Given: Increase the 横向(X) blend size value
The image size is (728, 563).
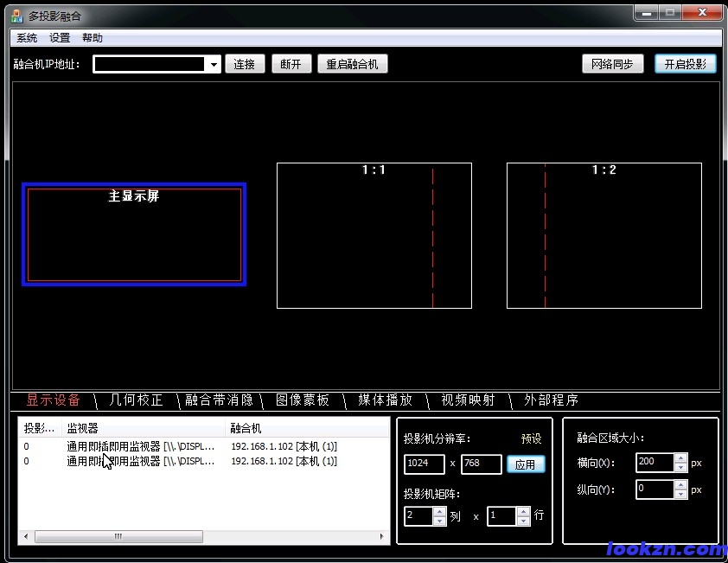Looking at the screenshot, I should point(680,457).
